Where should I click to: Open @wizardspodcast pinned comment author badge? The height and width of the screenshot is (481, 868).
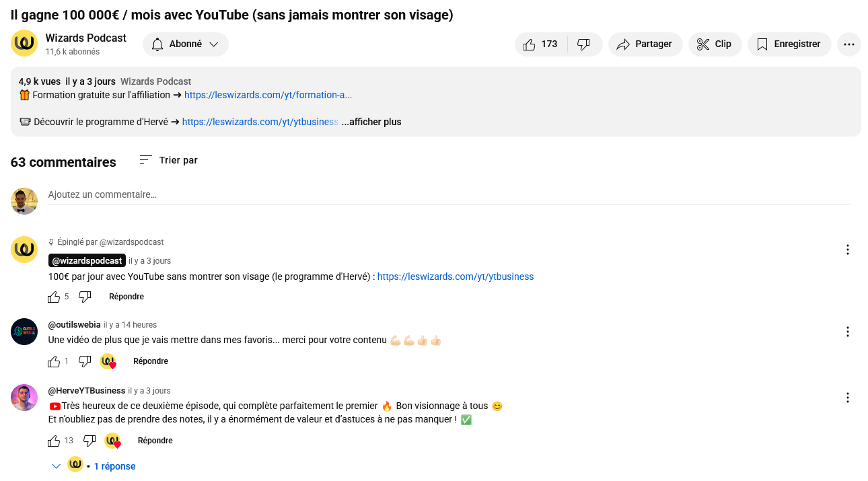(87, 260)
